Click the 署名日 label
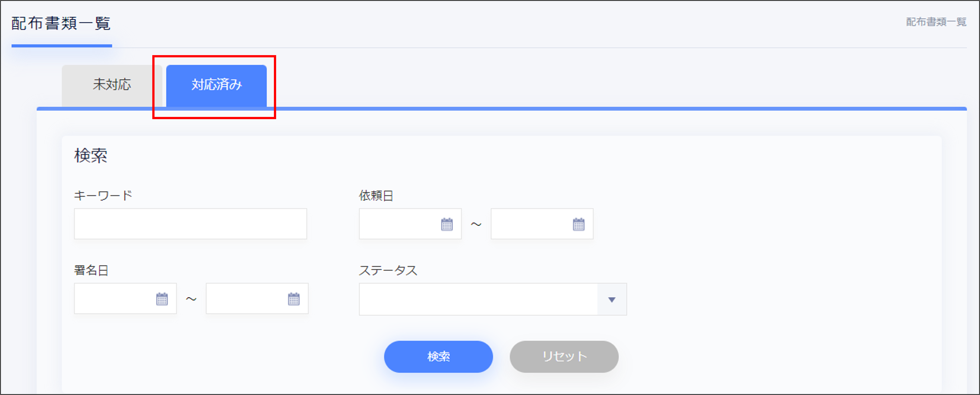This screenshot has height=395, width=980. coord(91,270)
